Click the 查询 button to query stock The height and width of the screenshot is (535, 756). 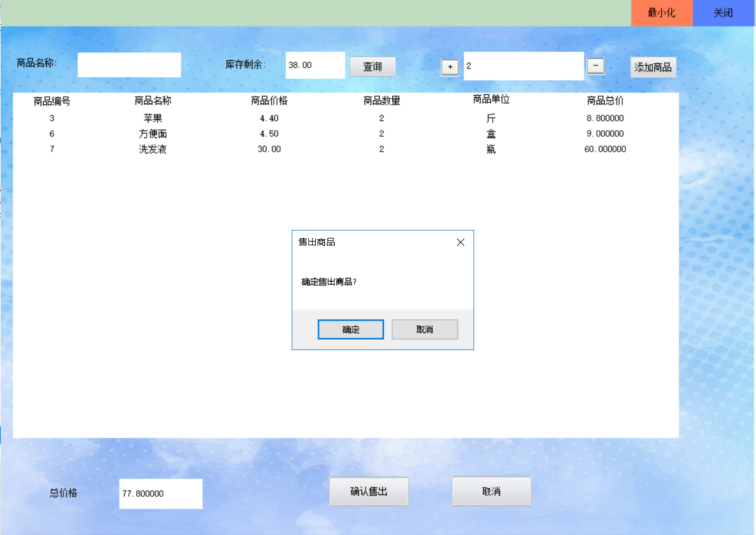pyautogui.click(x=372, y=66)
